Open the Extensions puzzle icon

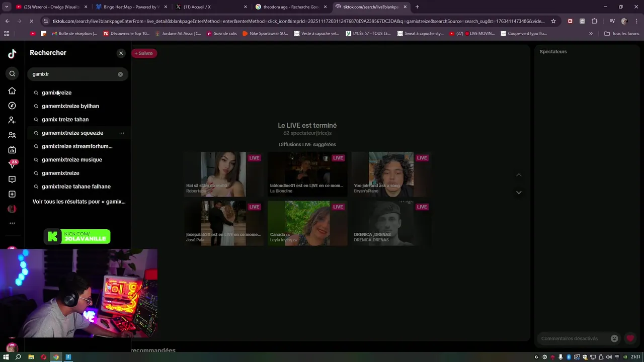595,21
